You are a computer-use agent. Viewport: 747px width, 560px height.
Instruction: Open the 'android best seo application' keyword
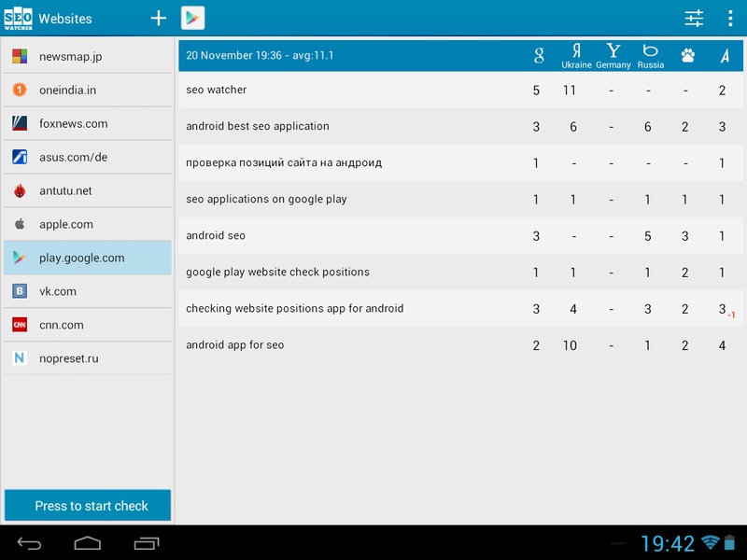coord(460,126)
